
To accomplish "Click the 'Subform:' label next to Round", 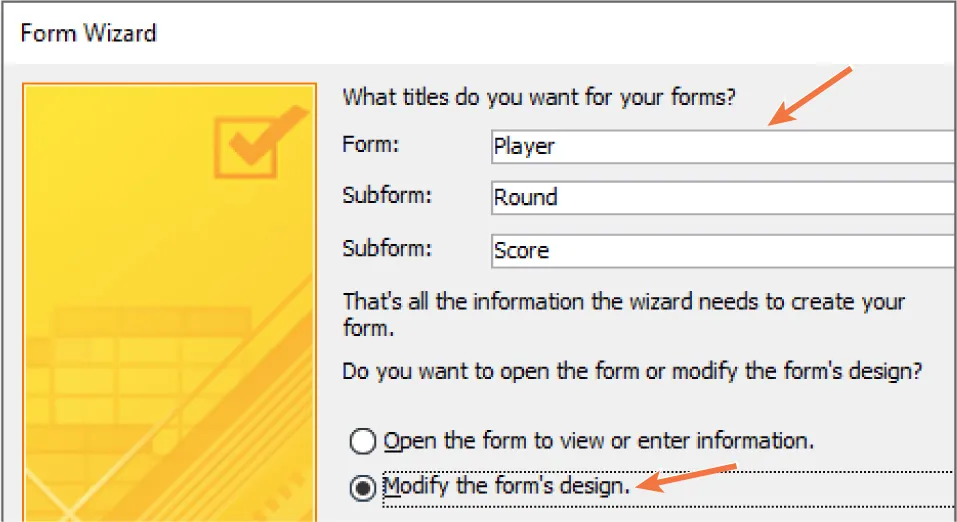I will [387, 196].
